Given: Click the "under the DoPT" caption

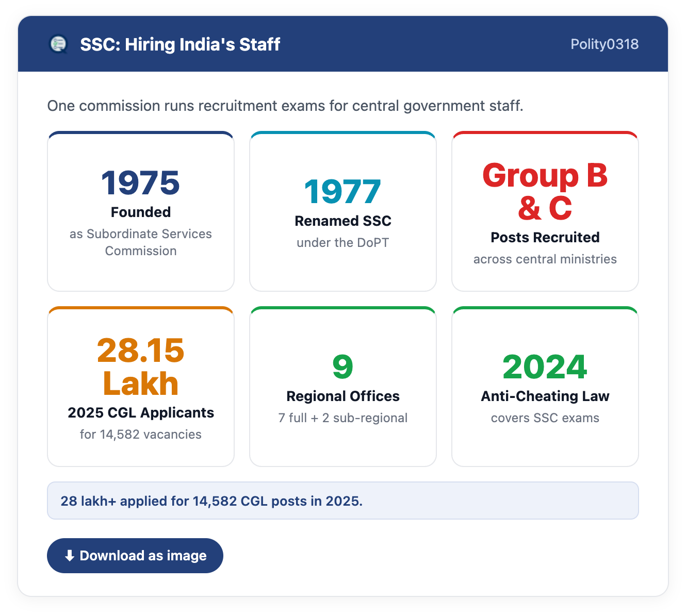Looking at the screenshot, I should point(343,242).
